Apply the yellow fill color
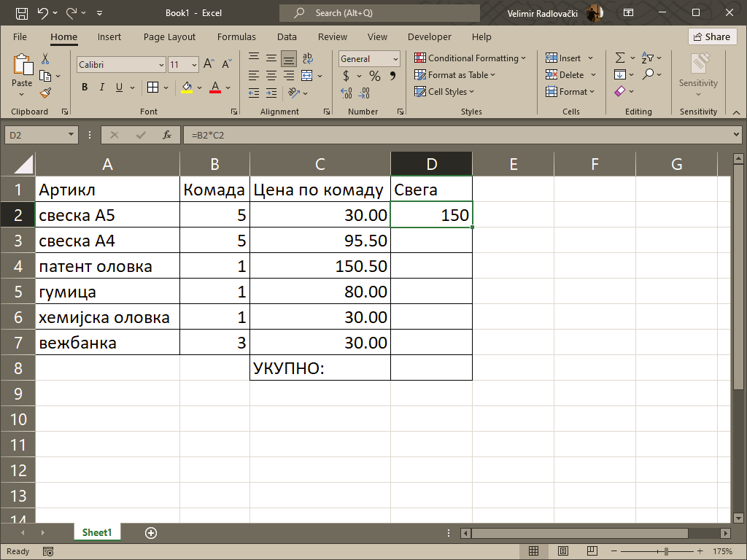 tap(187, 87)
